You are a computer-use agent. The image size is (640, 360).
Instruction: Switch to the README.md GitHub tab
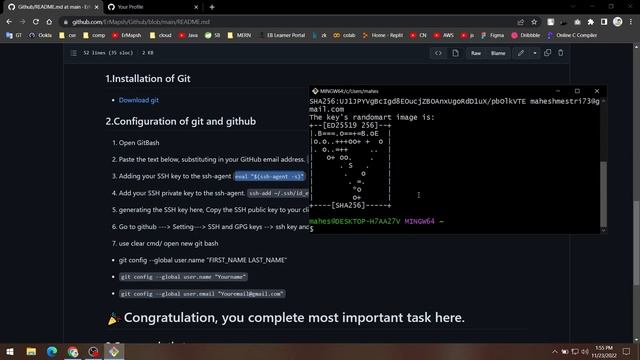[53, 7]
